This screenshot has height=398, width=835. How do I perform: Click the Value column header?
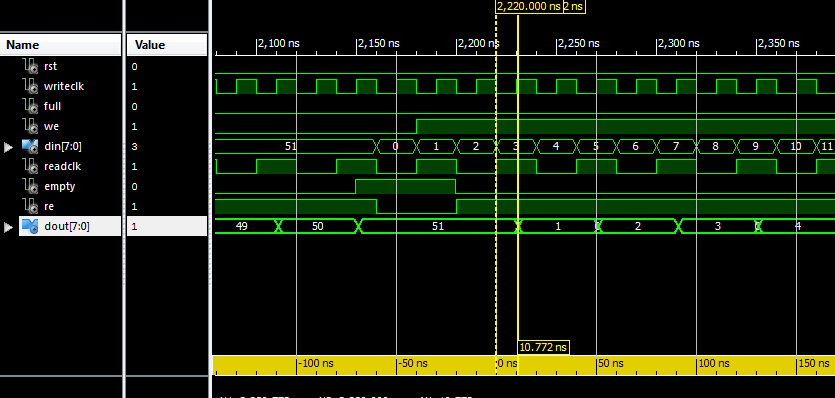[167, 45]
